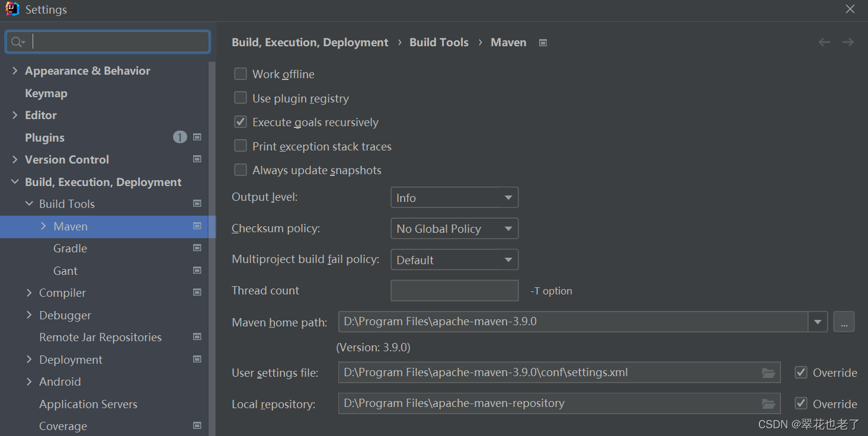
Task: Focus the settings search field
Action: [108, 42]
